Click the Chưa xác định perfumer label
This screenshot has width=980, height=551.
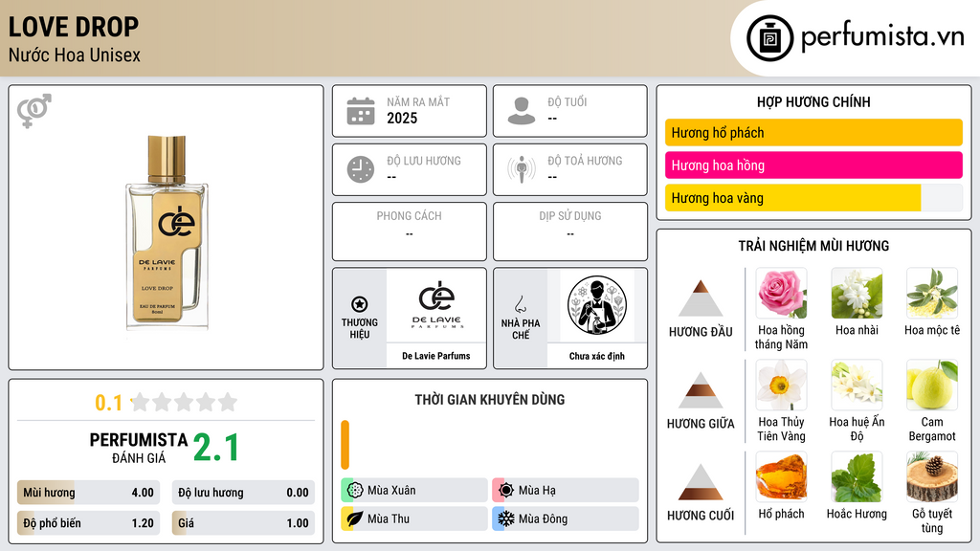point(597,356)
